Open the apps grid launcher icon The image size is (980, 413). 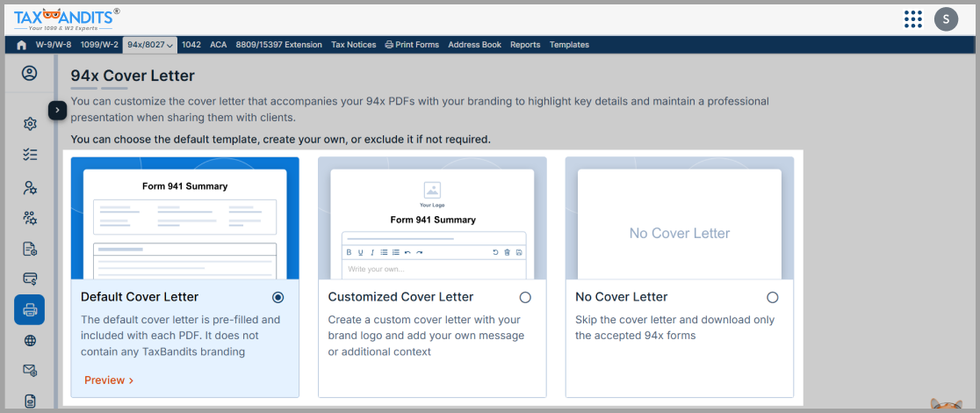[913, 18]
